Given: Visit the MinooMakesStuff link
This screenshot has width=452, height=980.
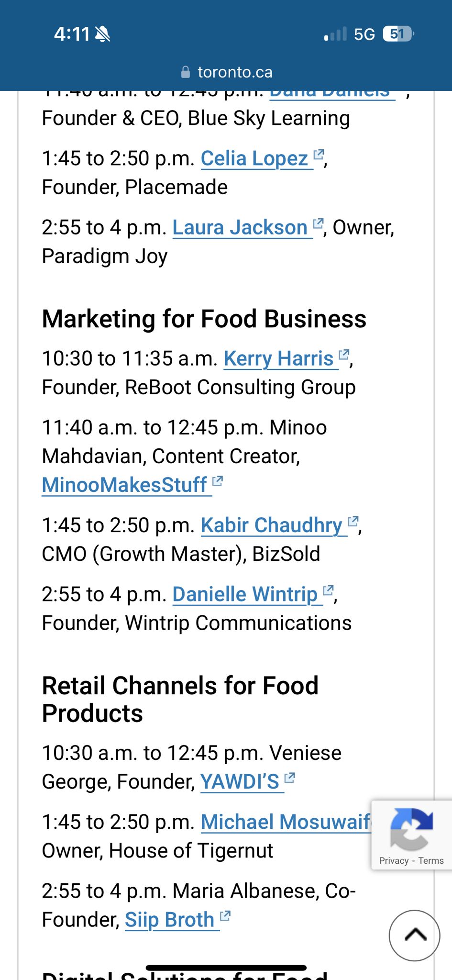Looking at the screenshot, I should click(124, 485).
